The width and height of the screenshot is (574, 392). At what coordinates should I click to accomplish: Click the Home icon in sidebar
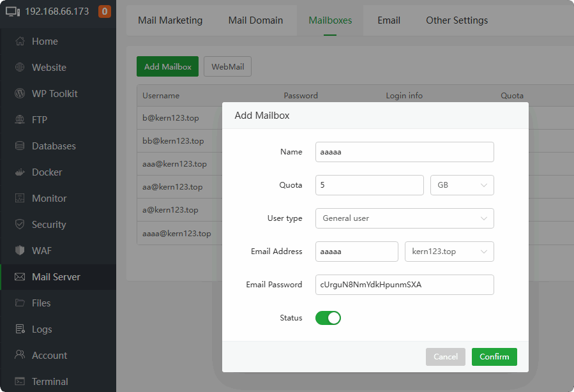click(x=20, y=41)
